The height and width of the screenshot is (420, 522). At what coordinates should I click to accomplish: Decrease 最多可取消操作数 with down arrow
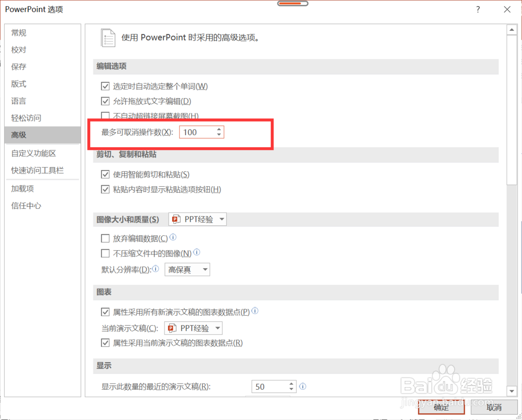[219, 135]
